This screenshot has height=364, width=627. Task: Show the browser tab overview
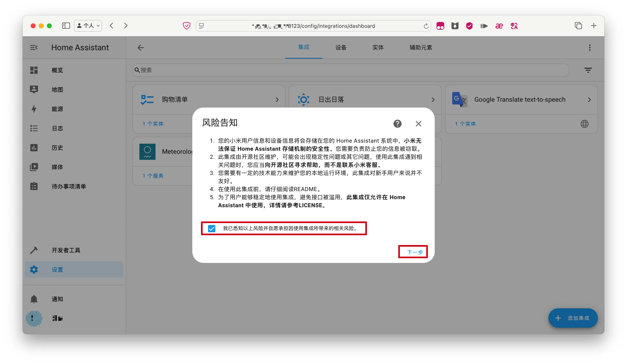[578, 26]
